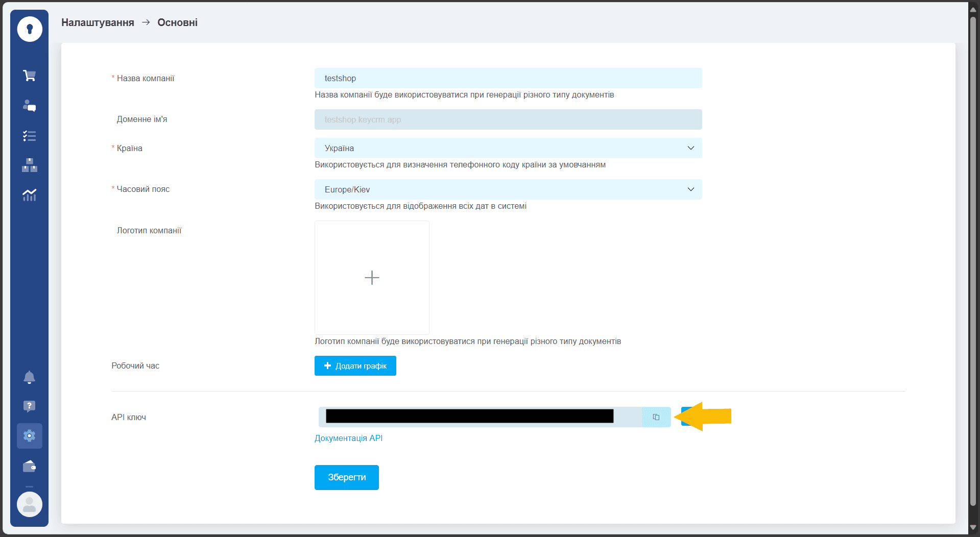Open the settings gear section
This screenshot has width=980, height=537.
(x=29, y=435)
